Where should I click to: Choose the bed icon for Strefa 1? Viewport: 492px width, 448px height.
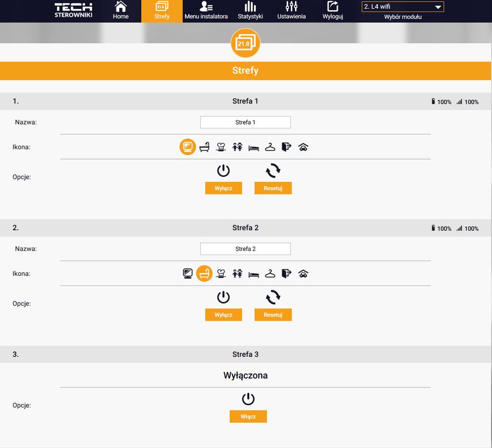pos(254,148)
